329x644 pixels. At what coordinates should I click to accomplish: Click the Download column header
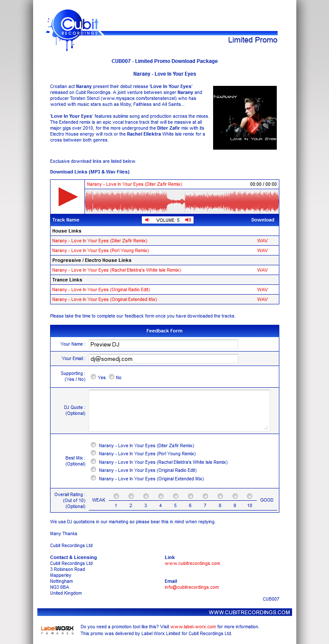click(x=263, y=220)
